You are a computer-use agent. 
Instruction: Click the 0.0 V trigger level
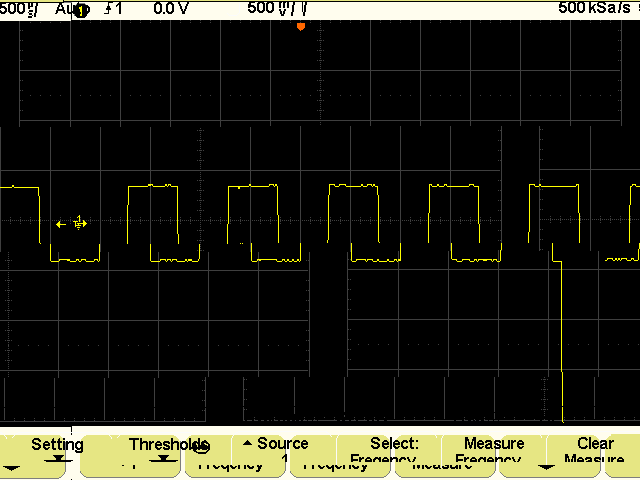coord(171,9)
